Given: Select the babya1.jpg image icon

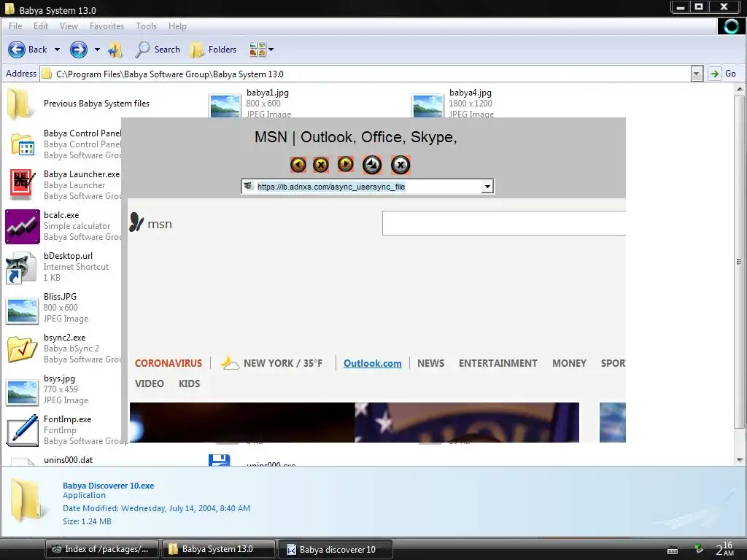Looking at the screenshot, I should 225,105.
